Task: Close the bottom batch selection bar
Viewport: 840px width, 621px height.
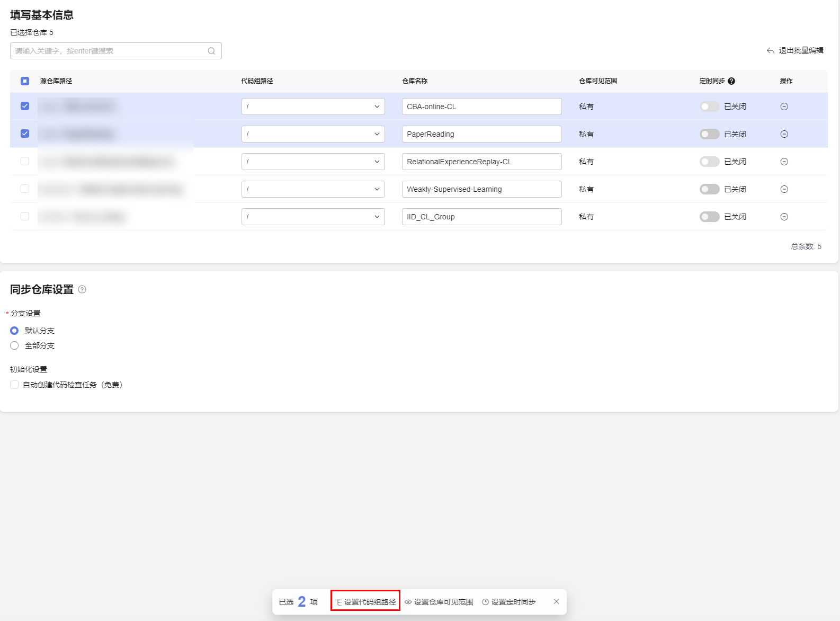Action: pyautogui.click(x=556, y=601)
